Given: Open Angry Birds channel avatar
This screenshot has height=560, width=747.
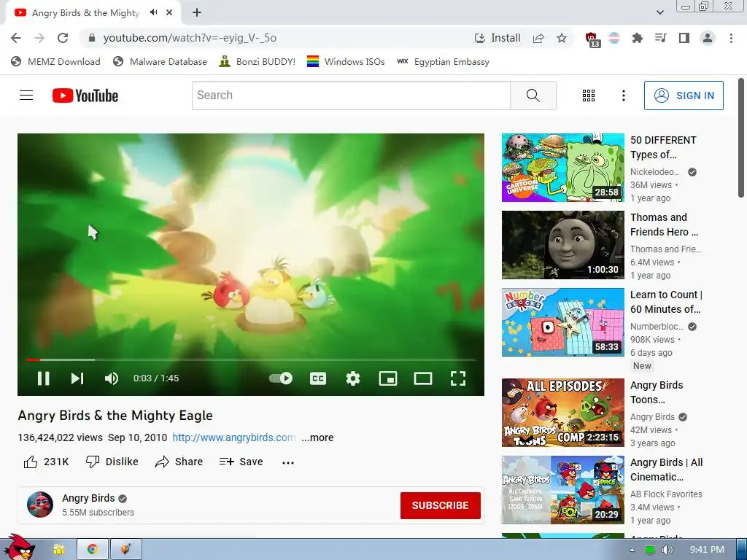Looking at the screenshot, I should click(x=40, y=505).
